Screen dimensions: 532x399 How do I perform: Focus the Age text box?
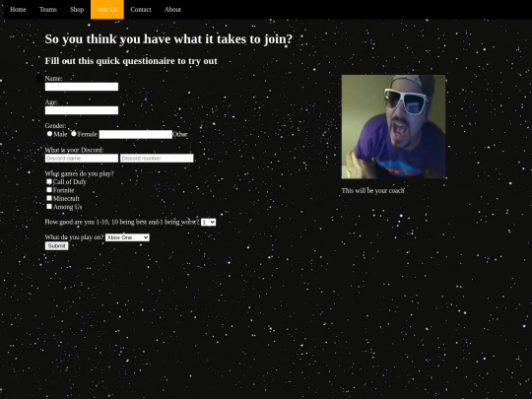tap(82, 110)
